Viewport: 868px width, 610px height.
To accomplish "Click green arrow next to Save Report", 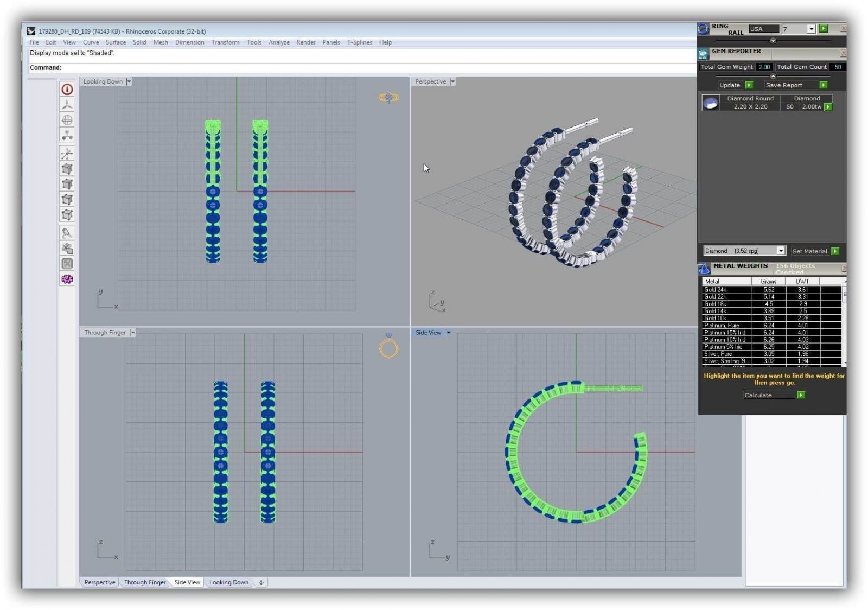I will pyautogui.click(x=823, y=85).
